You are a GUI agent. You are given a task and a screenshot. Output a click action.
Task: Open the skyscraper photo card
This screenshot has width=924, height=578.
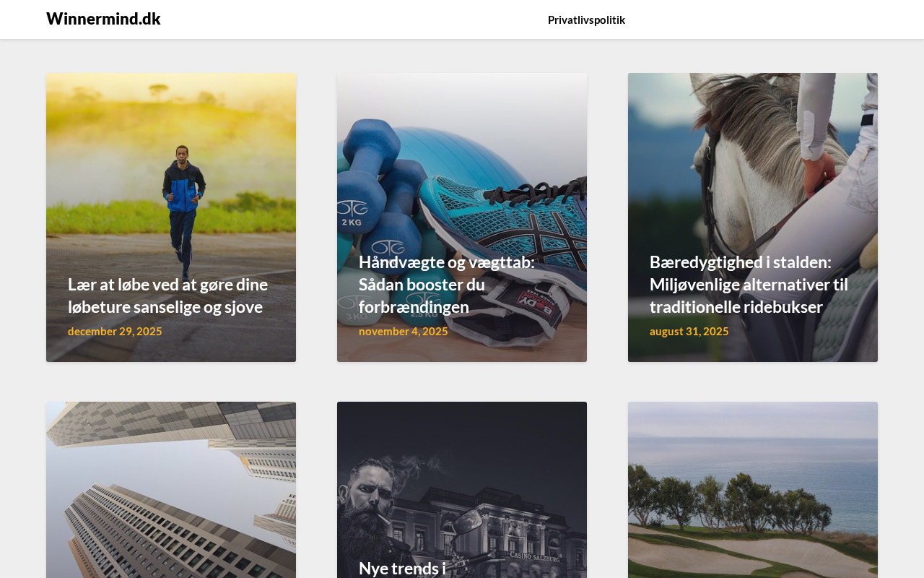pos(171,490)
